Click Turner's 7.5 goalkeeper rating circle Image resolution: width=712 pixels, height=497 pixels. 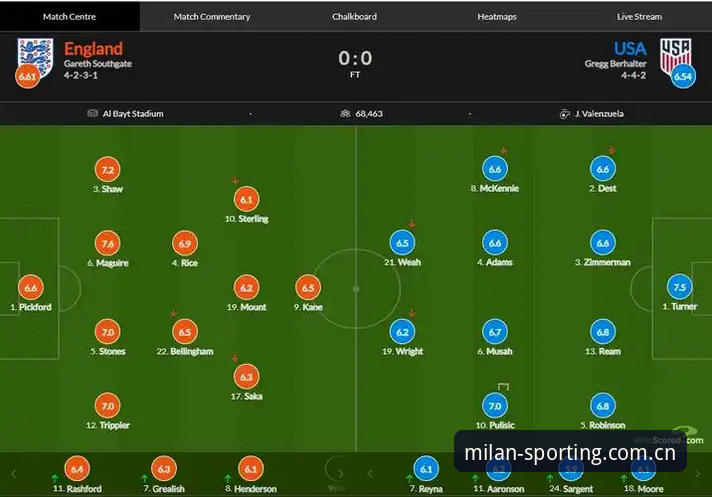tap(679, 287)
